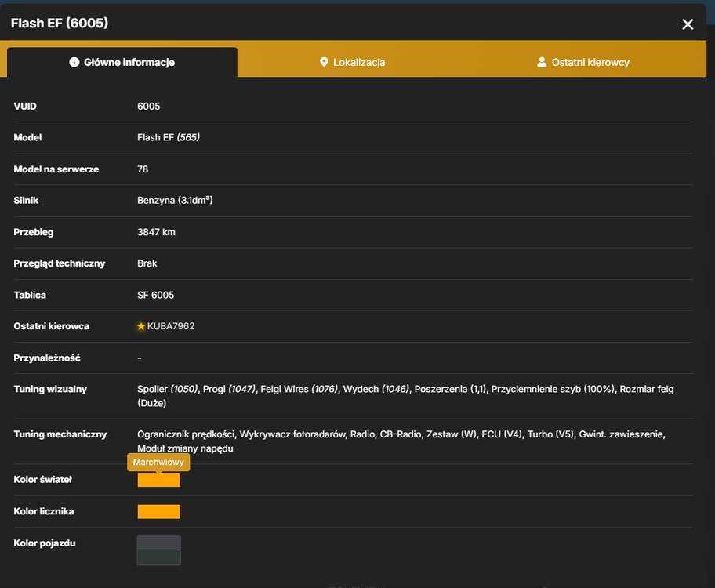Viewport: 715px width, 588px height.
Task: Click the Tuning mechaniczny parts list
Action: 401,441
